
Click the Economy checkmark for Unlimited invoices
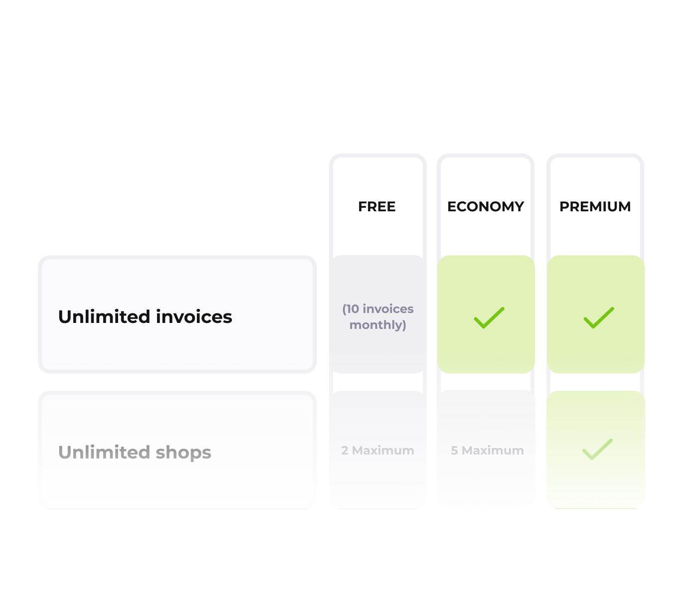click(489, 317)
